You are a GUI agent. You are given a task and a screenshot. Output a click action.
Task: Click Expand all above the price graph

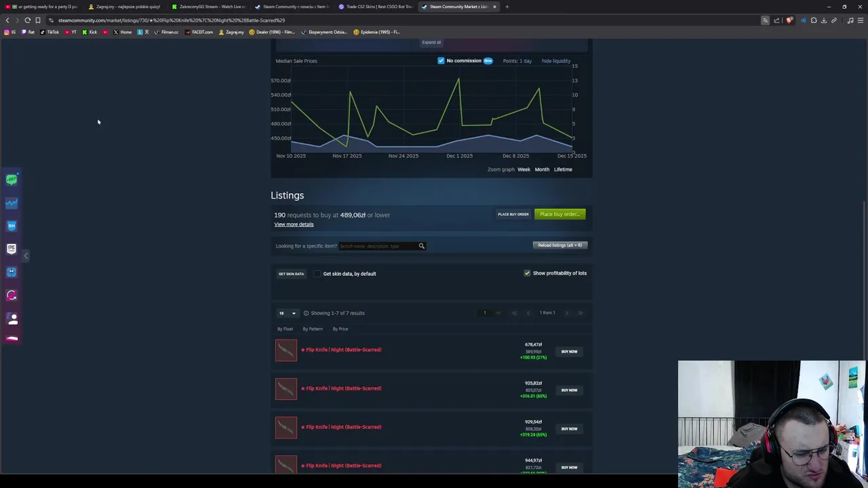[x=431, y=42]
